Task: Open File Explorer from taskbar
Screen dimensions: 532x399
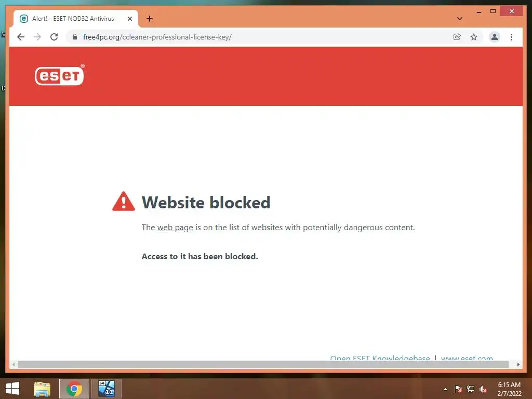Action: [42, 389]
